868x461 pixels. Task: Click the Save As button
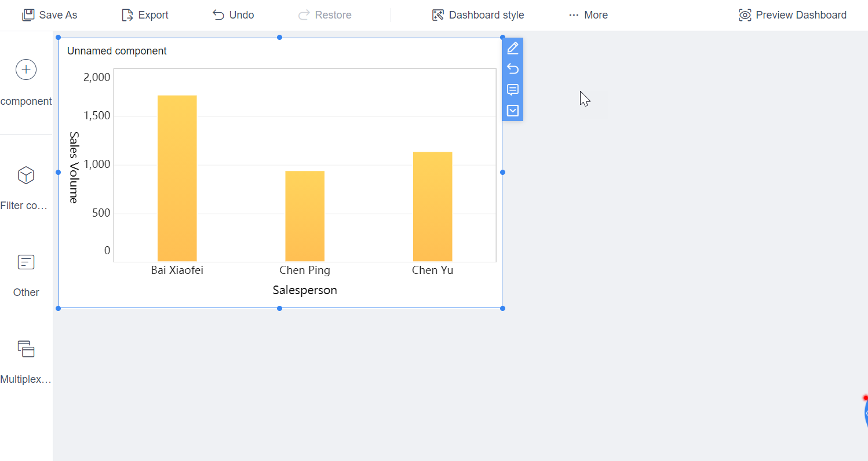(x=50, y=15)
